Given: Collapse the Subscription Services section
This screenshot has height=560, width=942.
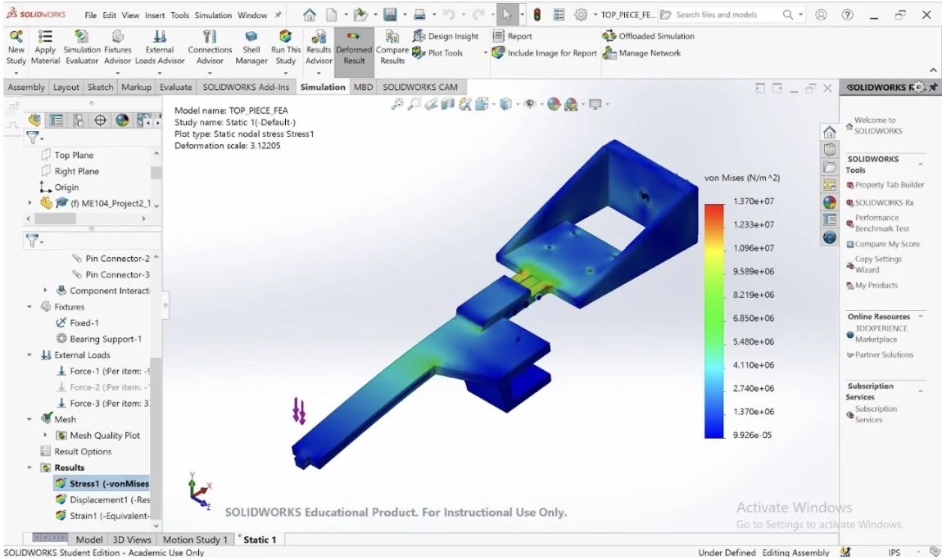Looking at the screenshot, I should point(921,391).
